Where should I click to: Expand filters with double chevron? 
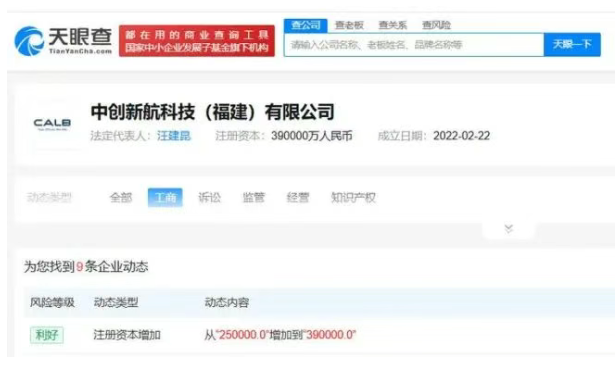509,229
